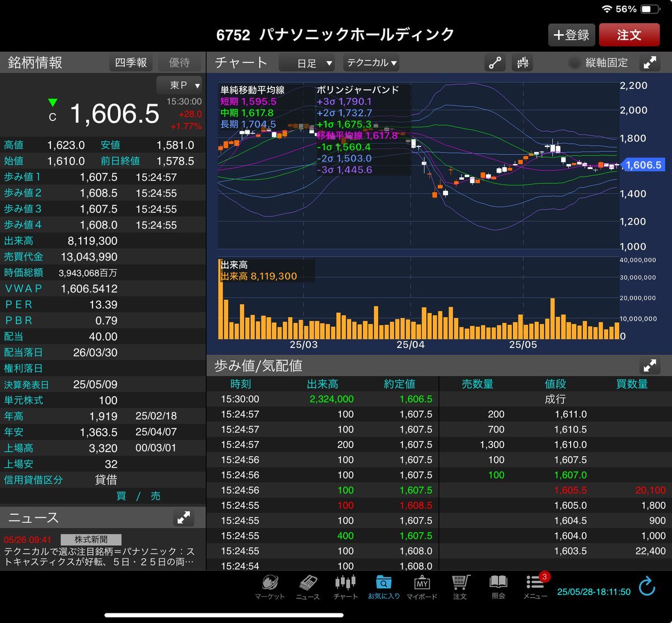
Task: Tap the +登録 button
Action: click(571, 35)
